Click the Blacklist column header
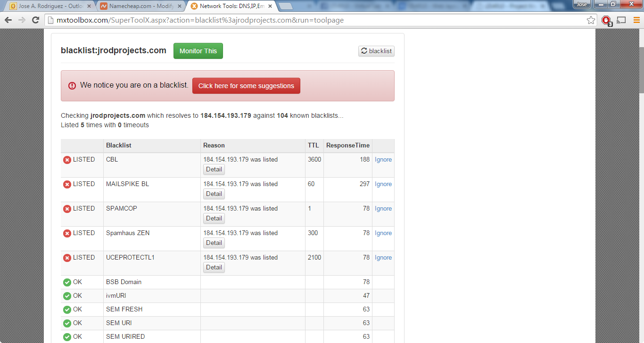The width and height of the screenshot is (644, 343). [x=119, y=146]
